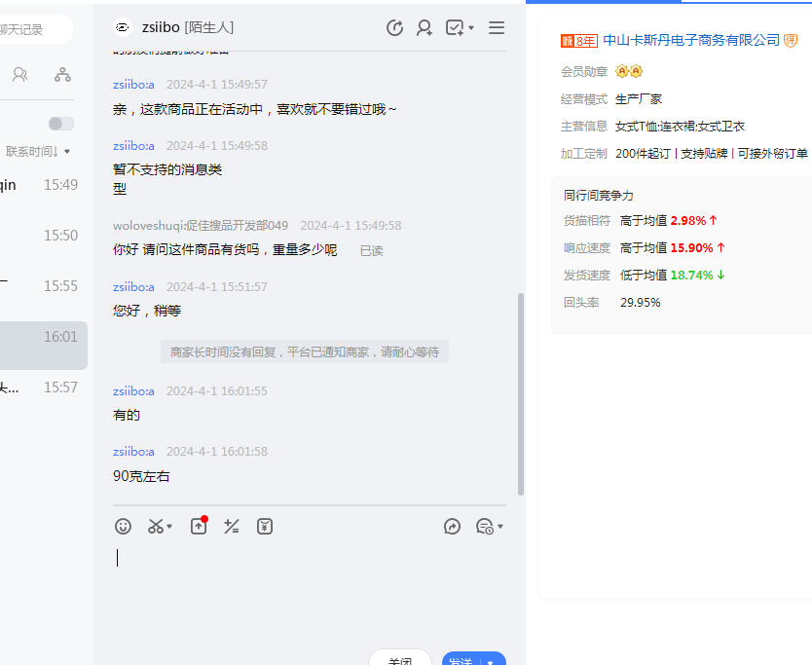This screenshot has height=665, width=812.
Task: Click the file upload icon with red dot
Action: coord(199,526)
